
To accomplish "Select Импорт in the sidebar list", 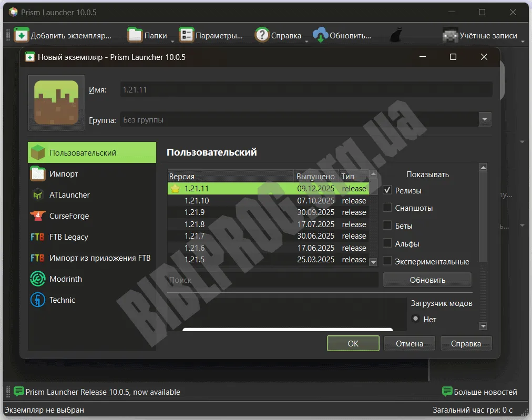I will [92, 173].
